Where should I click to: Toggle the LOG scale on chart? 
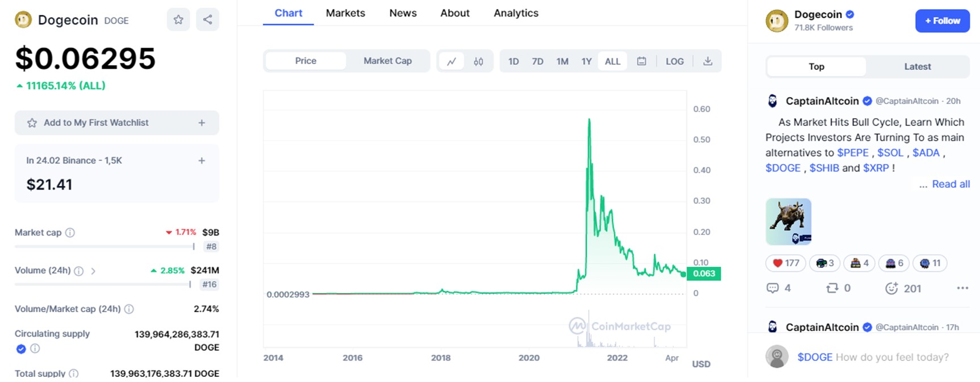click(675, 61)
